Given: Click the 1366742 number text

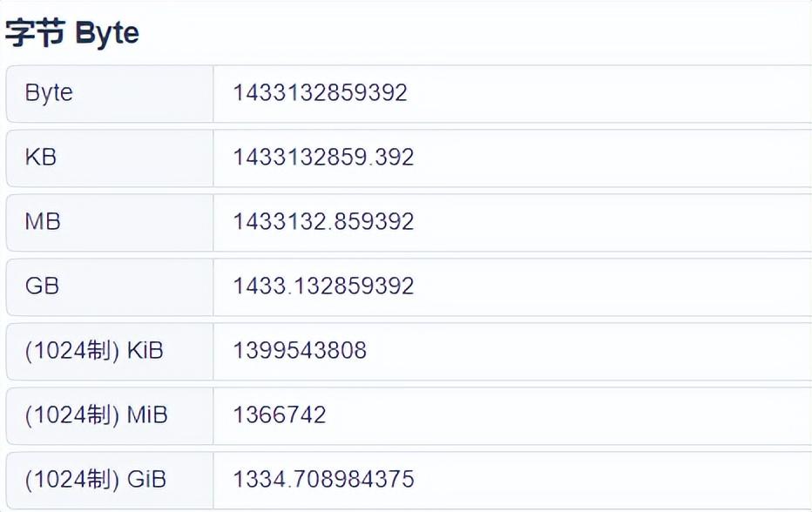Looking at the screenshot, I should tap(279, 415).
